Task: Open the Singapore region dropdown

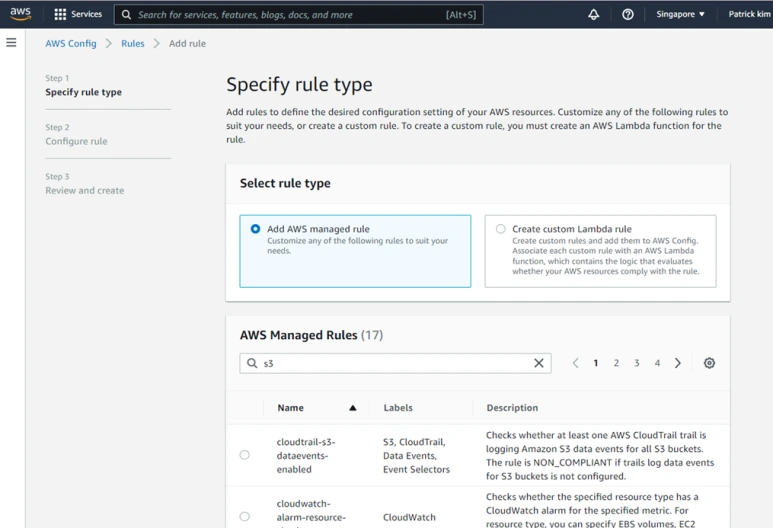Action: [x=680, y=14]
